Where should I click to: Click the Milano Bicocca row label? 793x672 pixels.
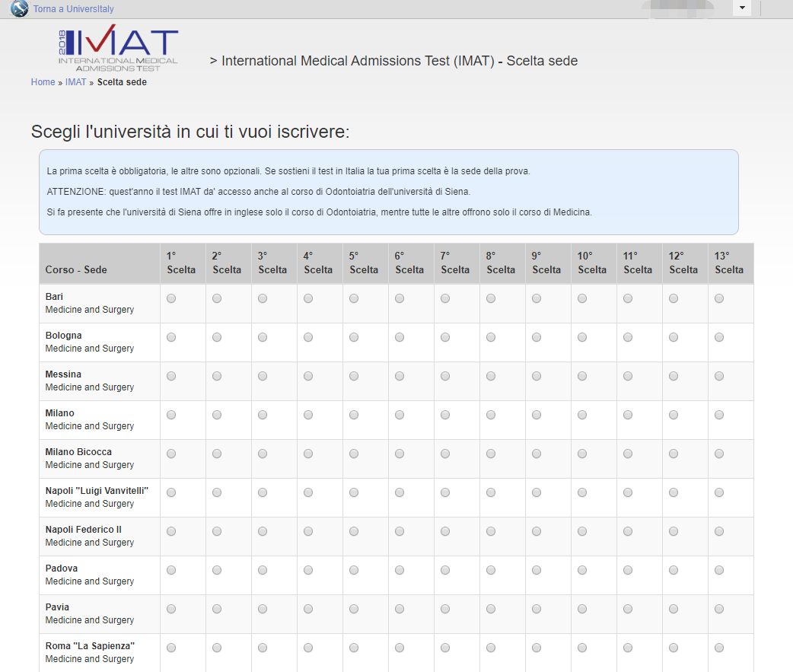(x=78, y=452)
